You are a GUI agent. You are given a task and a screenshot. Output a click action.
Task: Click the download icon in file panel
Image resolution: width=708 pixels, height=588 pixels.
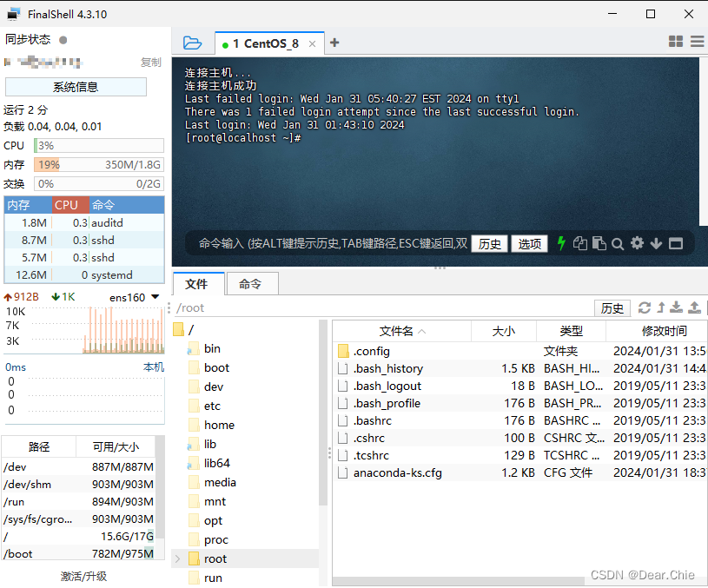click(677, 307)
